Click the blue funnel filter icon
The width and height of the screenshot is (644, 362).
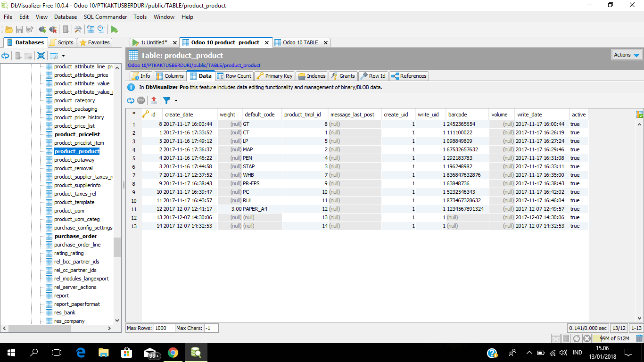[166, 100]
